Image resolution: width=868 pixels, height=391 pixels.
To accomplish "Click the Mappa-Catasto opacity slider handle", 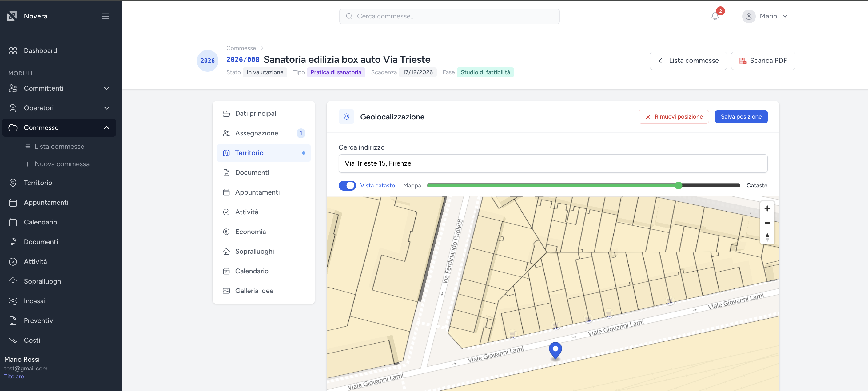I will tap(678, 186).
